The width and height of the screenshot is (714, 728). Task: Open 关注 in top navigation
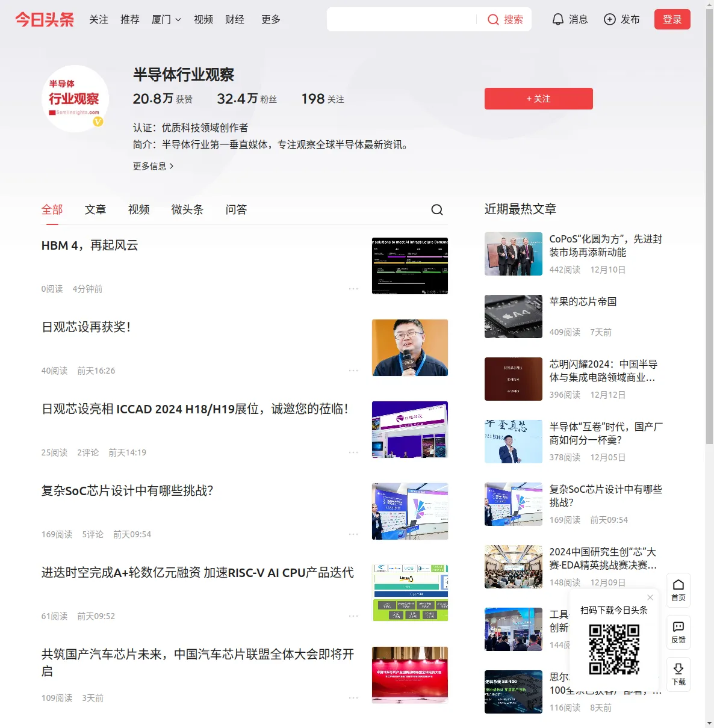[x=99, y=19]
